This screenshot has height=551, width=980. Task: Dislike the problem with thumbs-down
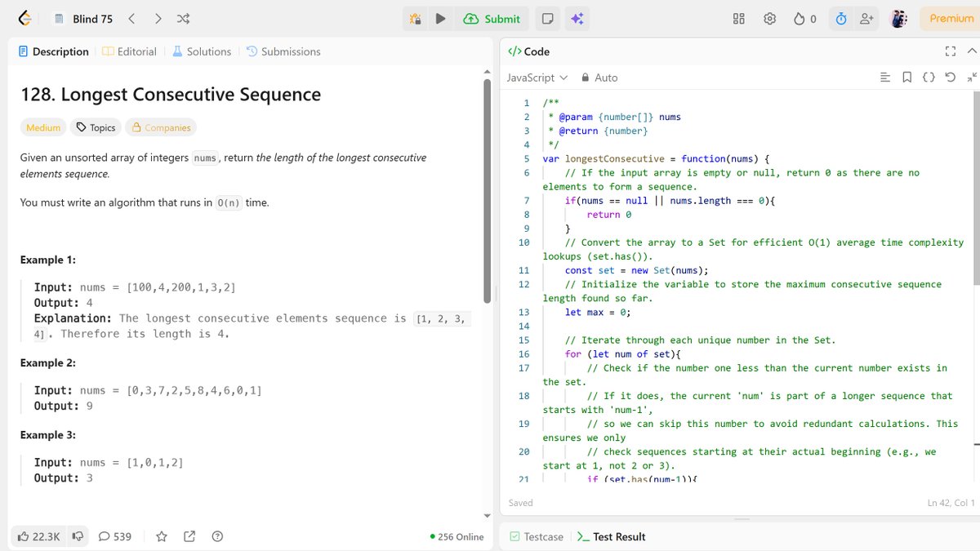coord(78,536)
